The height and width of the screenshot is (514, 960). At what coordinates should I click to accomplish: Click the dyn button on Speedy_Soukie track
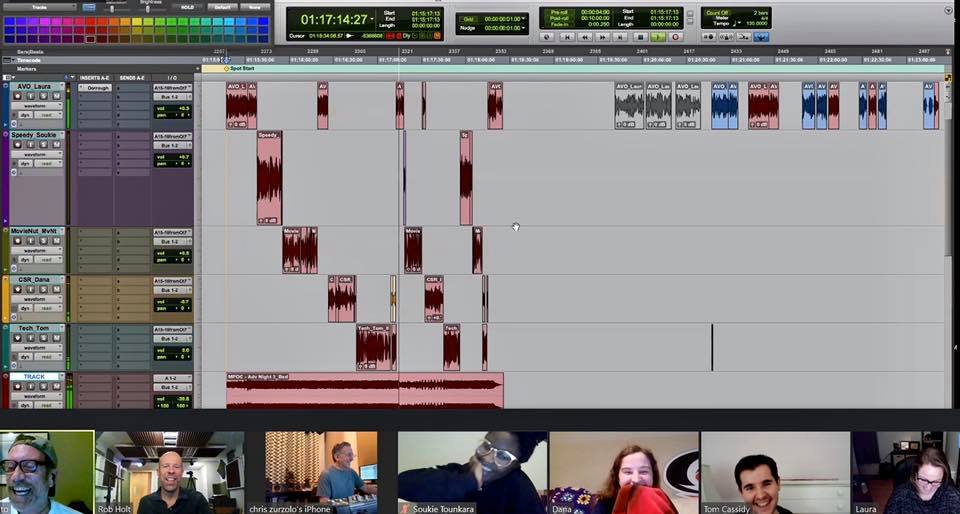pyautogui.click(x=25, y=163)
